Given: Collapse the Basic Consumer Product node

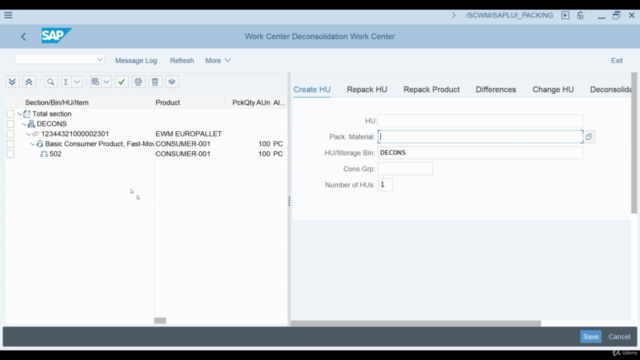Looking at the screenshot, I should pyautogui.click(x=32, y=144).
